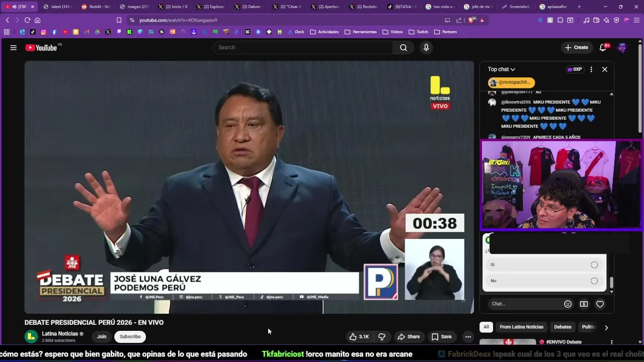Select the All filter chip
The height and width of the screenshot is (362, 644).
(486, 327)
